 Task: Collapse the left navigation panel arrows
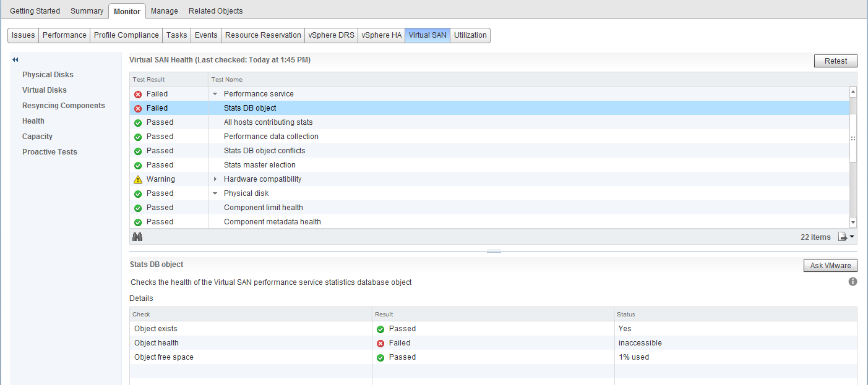pyautogui.click(x=15, y=60)
